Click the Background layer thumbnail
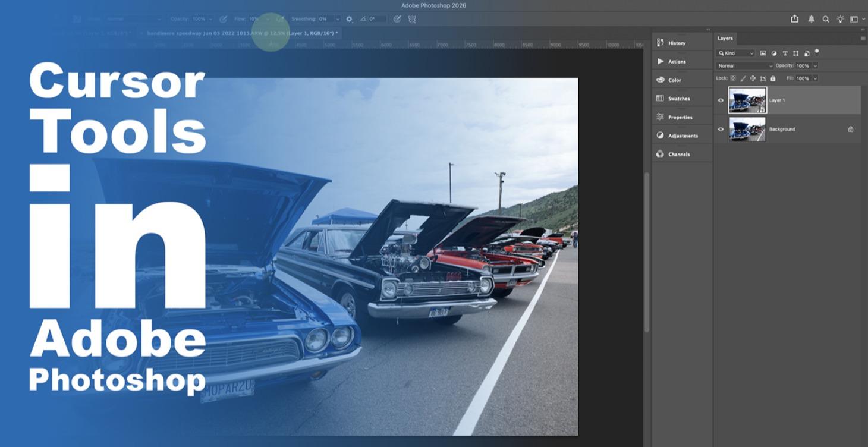 click(x=747, y=129)
